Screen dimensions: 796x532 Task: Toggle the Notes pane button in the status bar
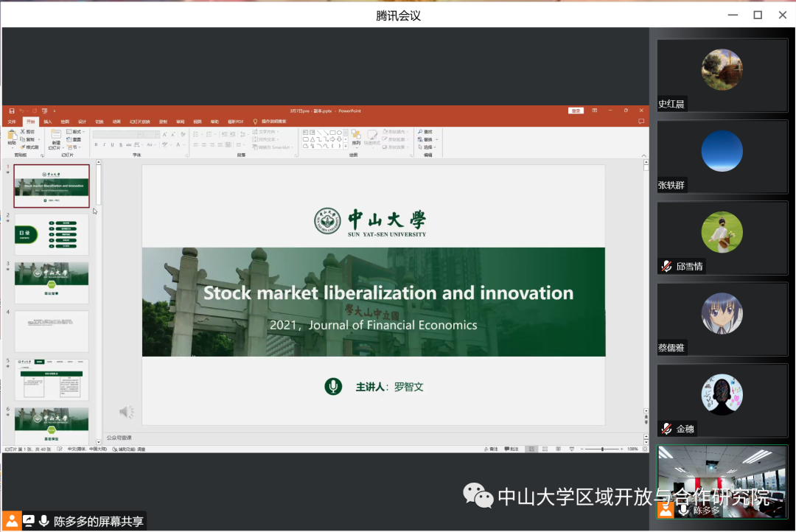pyautogui.click(x=491, y=449)
